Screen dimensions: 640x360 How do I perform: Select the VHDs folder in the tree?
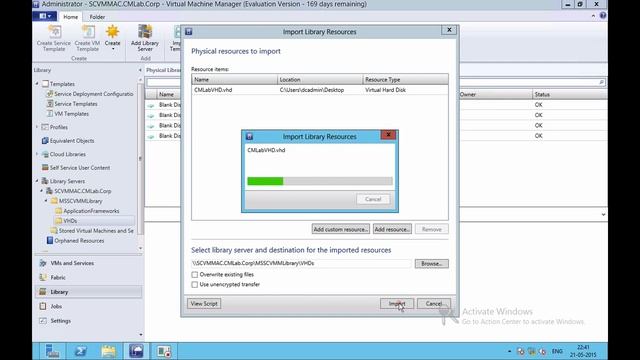(x=70, y=221)
